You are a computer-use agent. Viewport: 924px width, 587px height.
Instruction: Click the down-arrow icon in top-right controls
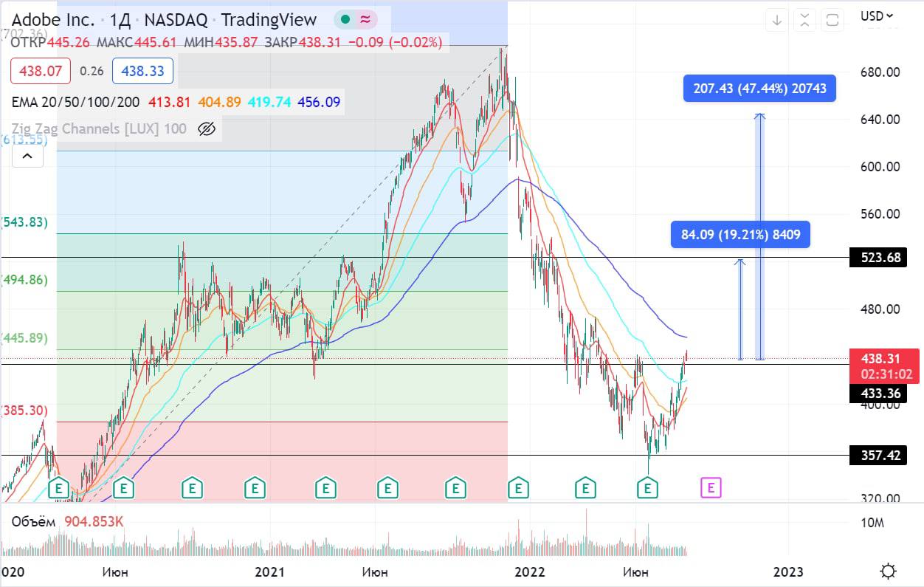(x=777, y=20)
